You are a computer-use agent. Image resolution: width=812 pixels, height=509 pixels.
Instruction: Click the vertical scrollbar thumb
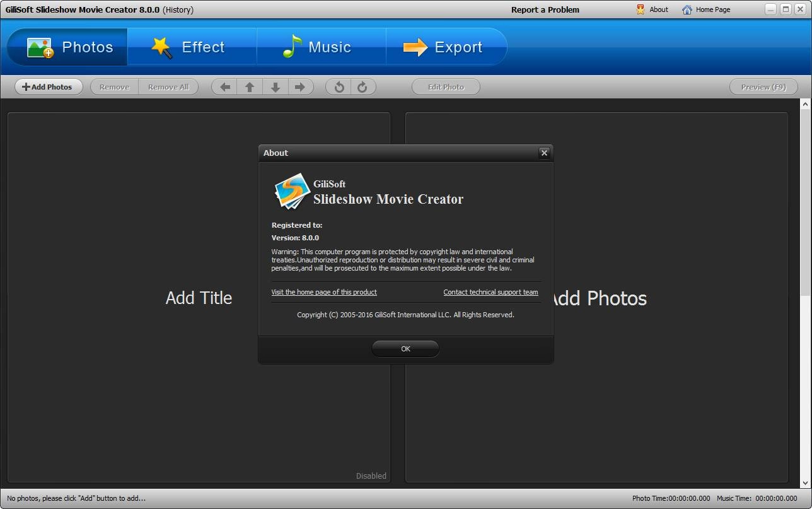(x=805, y=202)
